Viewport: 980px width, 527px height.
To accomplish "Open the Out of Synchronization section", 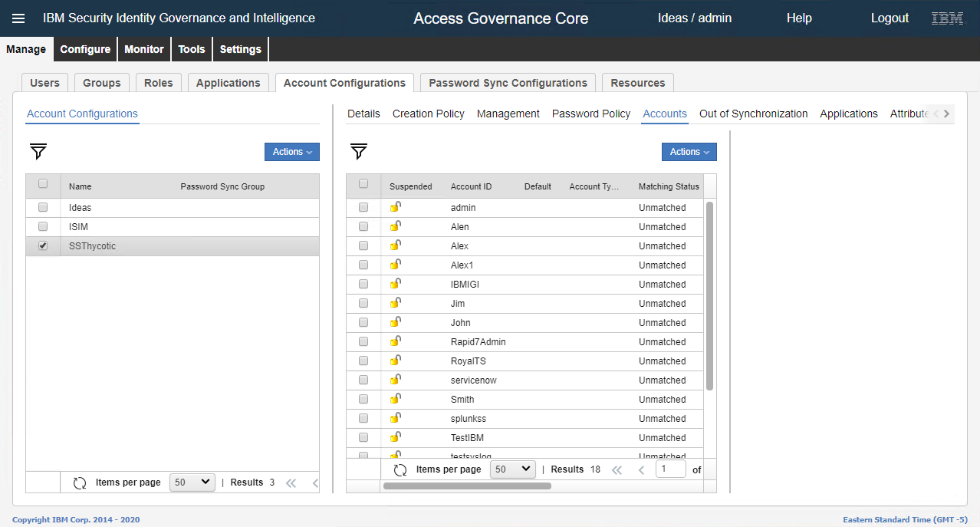I will point(753,114).
